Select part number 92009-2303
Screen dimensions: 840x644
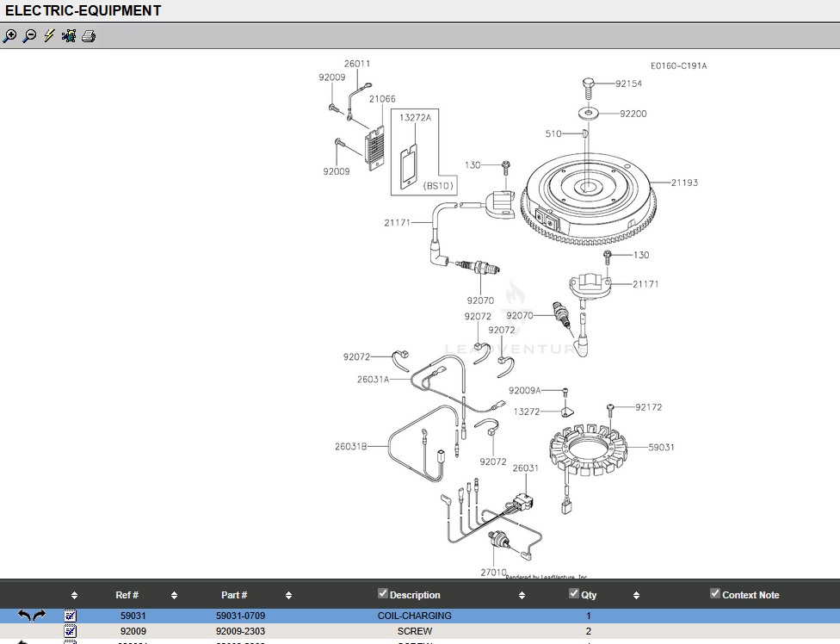tap(240, 631)
